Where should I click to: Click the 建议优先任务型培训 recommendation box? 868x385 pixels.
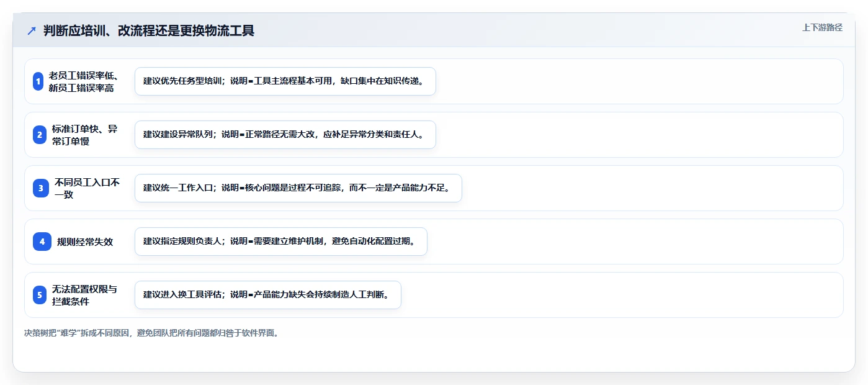(x=285, y=81)
